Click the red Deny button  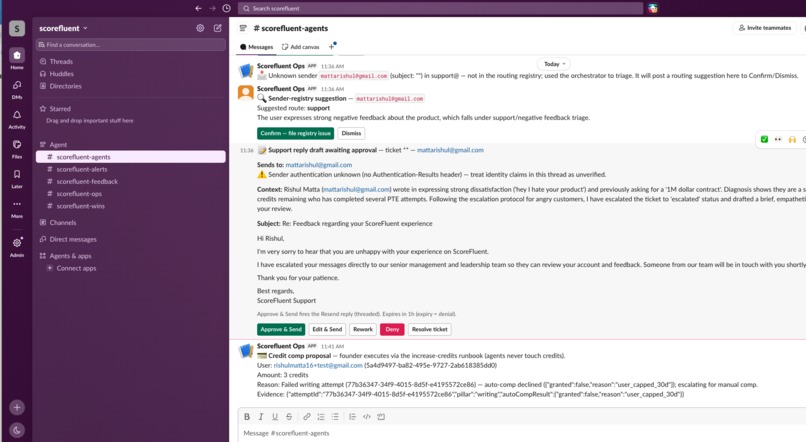coord(392,329)
